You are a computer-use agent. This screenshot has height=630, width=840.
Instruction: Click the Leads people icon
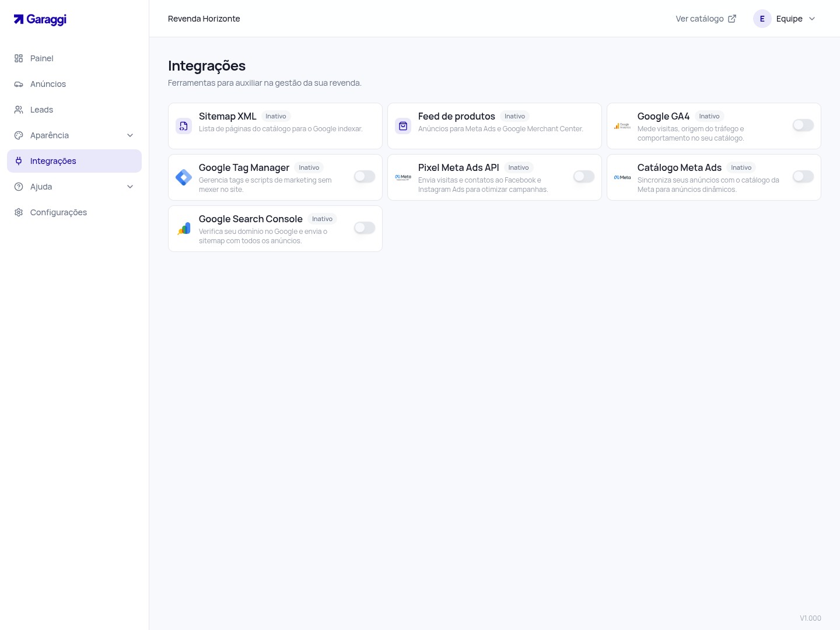pyautogui.click(x=19, y=110)
